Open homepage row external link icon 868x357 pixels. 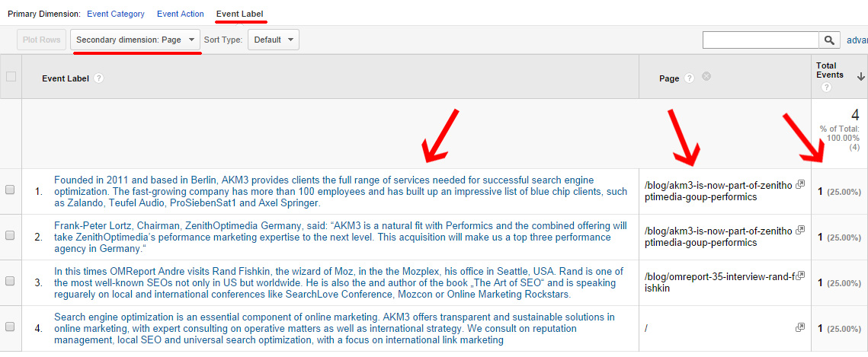click(x=799, y=327)
